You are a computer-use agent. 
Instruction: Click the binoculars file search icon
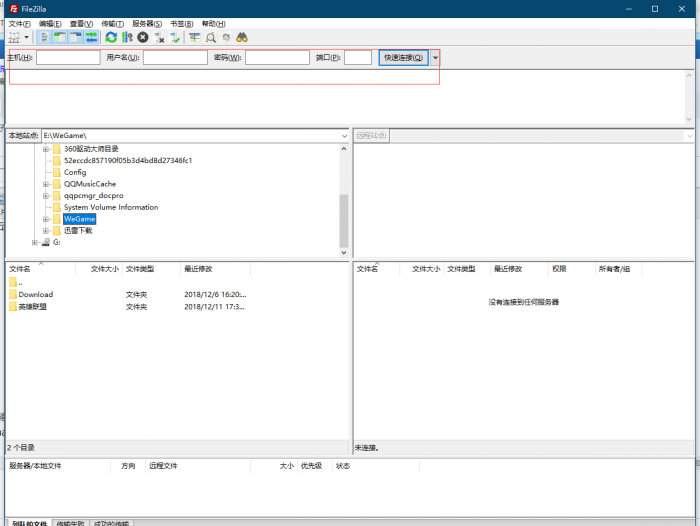pyautogui.click(x=242, y=37)
